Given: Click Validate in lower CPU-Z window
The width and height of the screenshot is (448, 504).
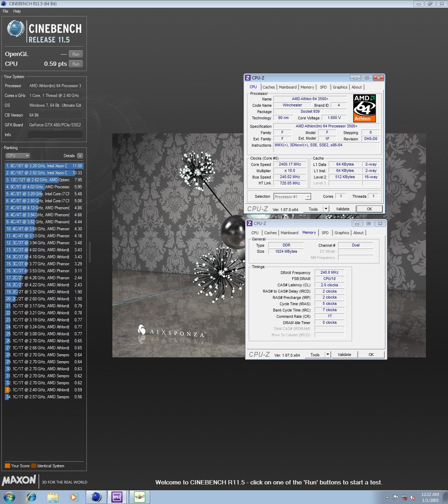Looking at the screenshot, I should click(x=344, y=355).
